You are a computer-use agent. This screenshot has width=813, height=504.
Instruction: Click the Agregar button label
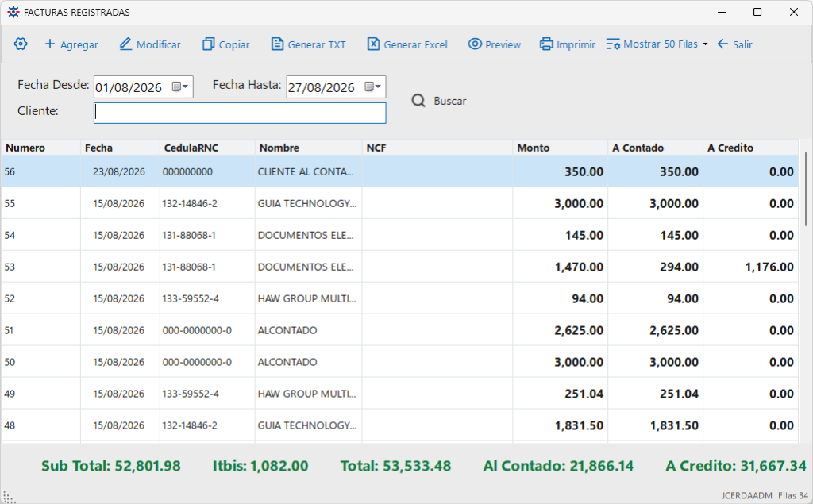pos(79,44)
